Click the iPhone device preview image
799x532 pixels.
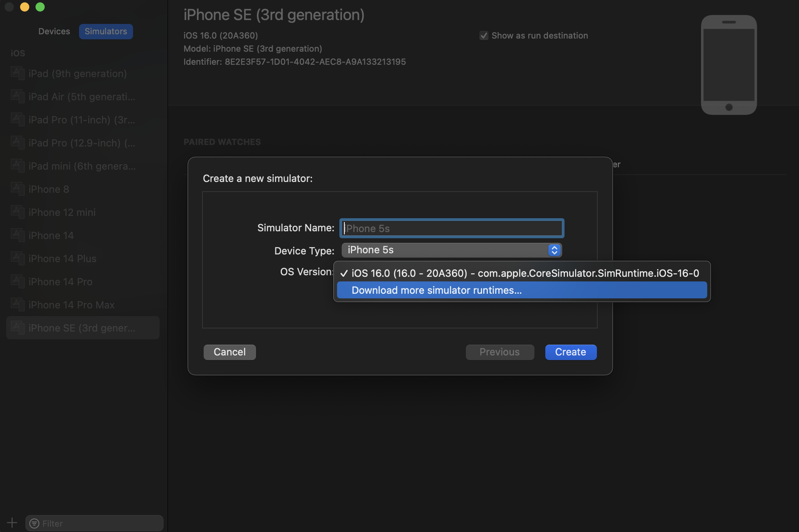[x=729, y=65]
